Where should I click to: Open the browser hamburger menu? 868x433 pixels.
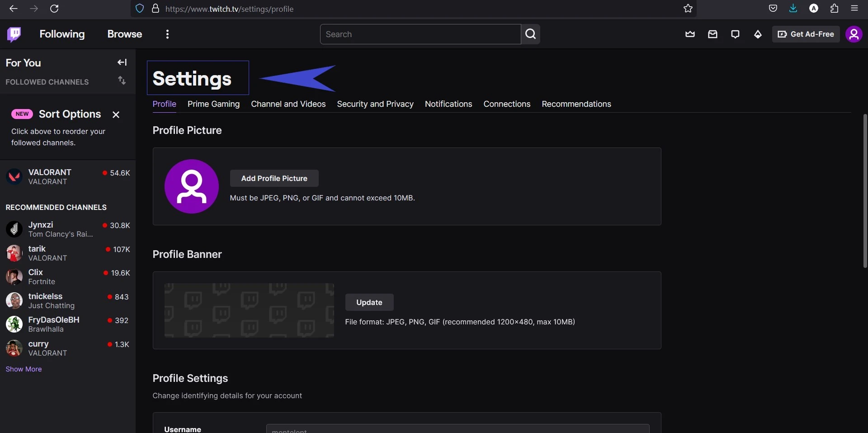(854, 9)
